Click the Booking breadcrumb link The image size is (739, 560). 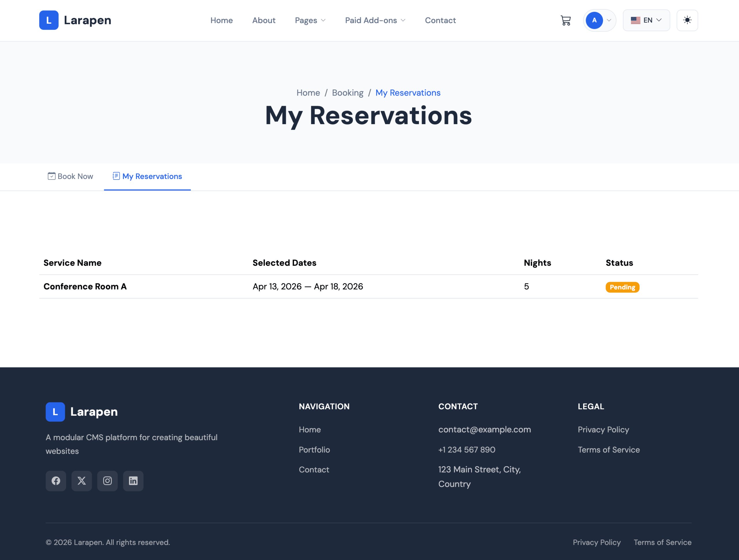(348, 93)
